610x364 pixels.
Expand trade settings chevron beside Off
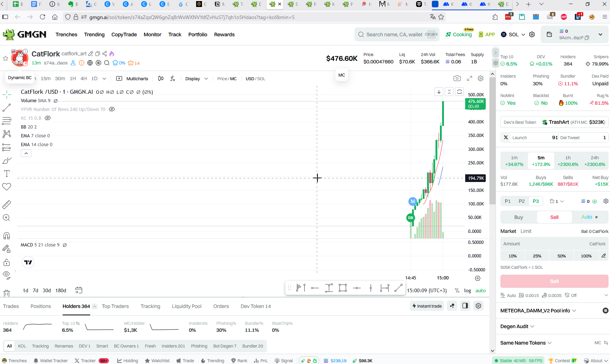pos(606,295)
